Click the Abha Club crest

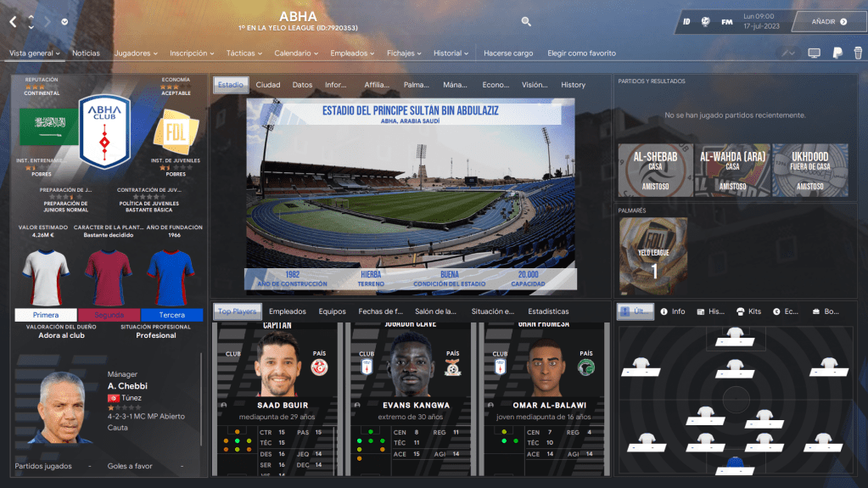click(x=104, y=132)
